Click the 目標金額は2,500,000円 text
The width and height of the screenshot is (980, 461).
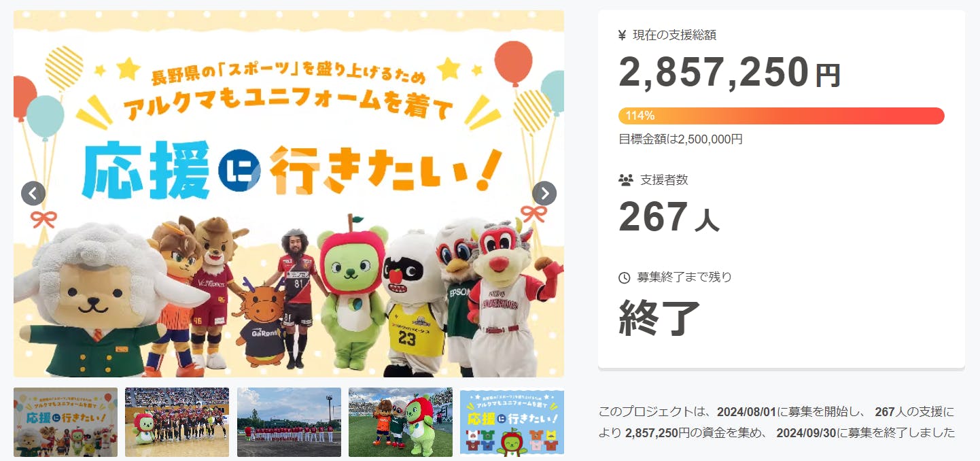pos(680,139)
